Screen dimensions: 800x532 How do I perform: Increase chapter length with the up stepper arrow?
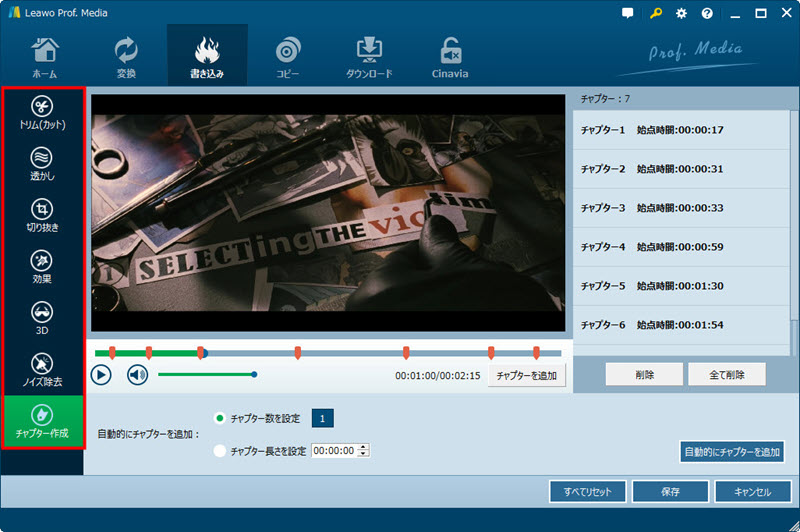click(364, 447)
